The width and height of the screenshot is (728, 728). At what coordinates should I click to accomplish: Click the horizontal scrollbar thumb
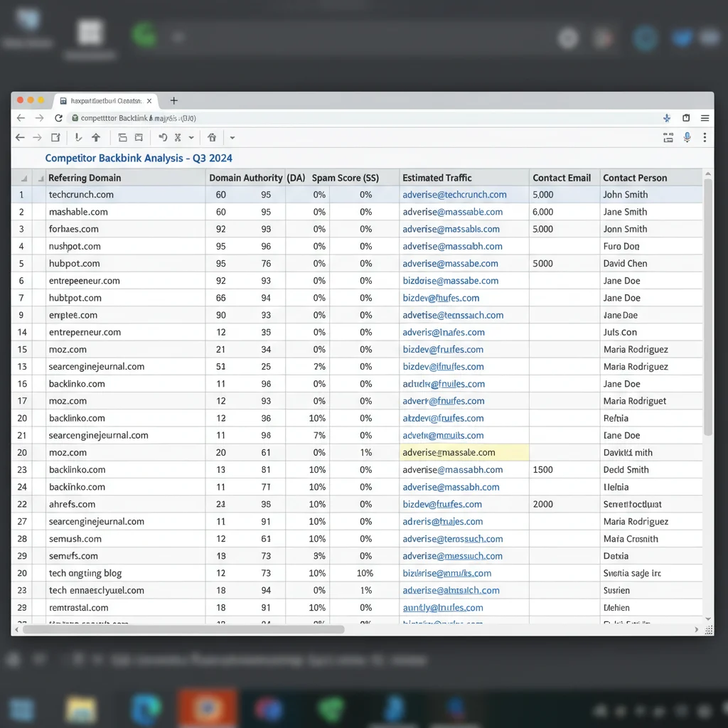(x=183, y=630)
